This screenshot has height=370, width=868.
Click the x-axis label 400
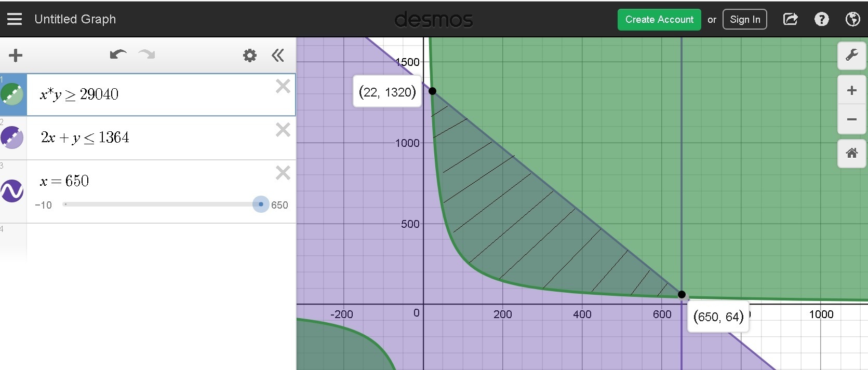[x=582, y=314]
